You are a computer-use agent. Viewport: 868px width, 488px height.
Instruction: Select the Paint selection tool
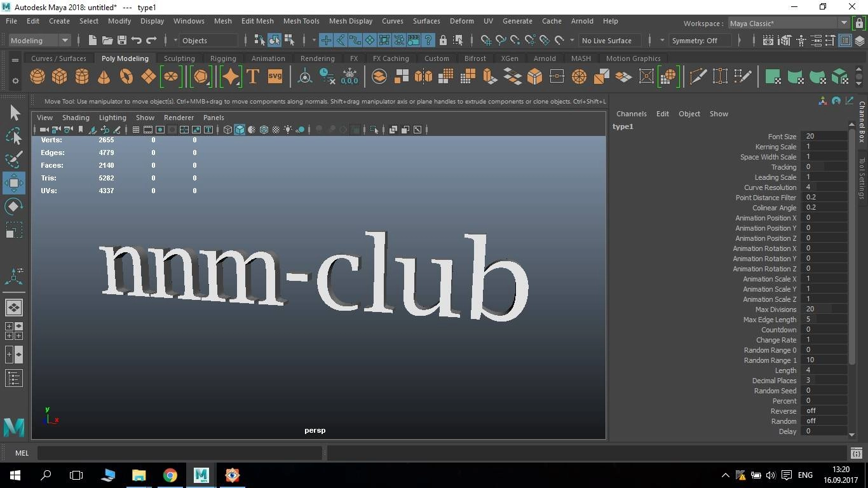point(14,159)
